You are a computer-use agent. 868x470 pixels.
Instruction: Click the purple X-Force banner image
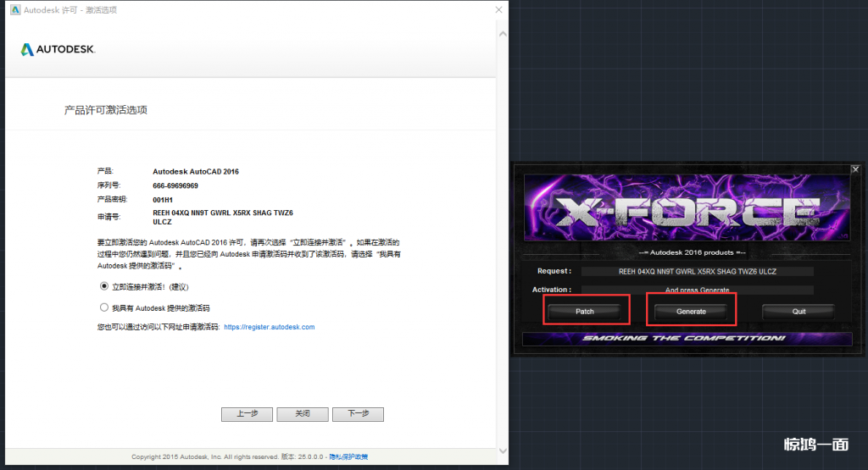(x=687, y=208)
